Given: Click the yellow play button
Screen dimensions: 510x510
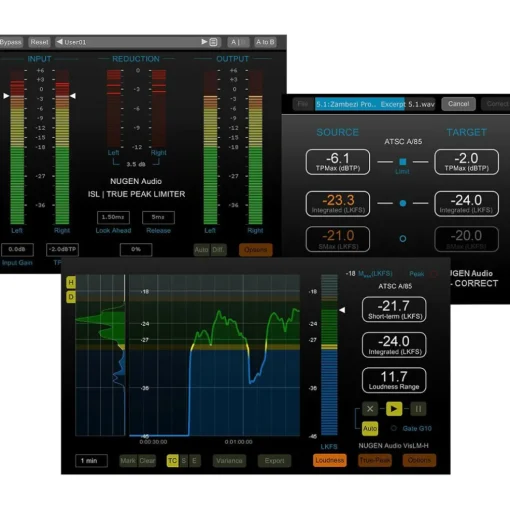Looking at the screenshot, I should click(x=394, y=409).
